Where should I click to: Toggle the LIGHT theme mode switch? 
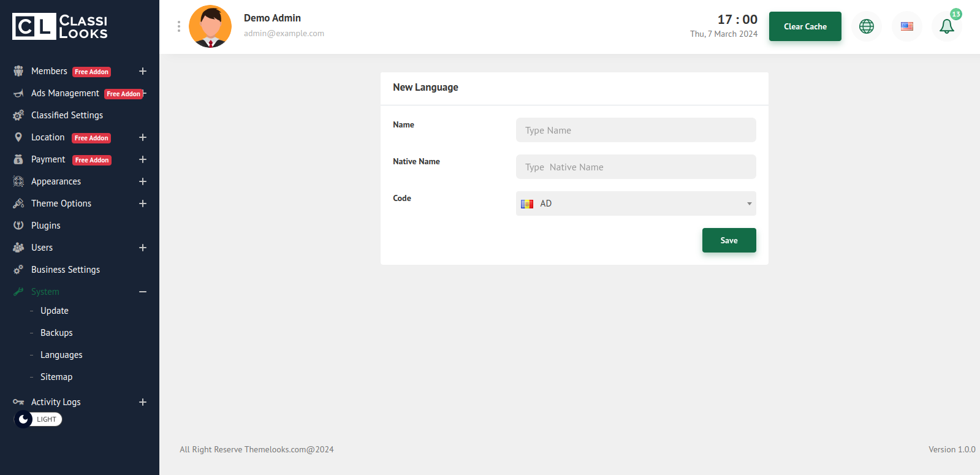coord(38,419)
